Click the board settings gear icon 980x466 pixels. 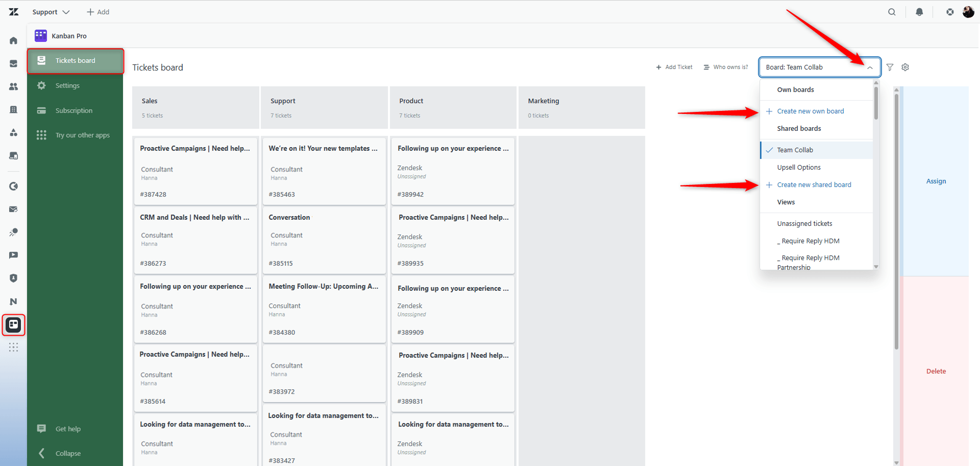click(905, 67)
